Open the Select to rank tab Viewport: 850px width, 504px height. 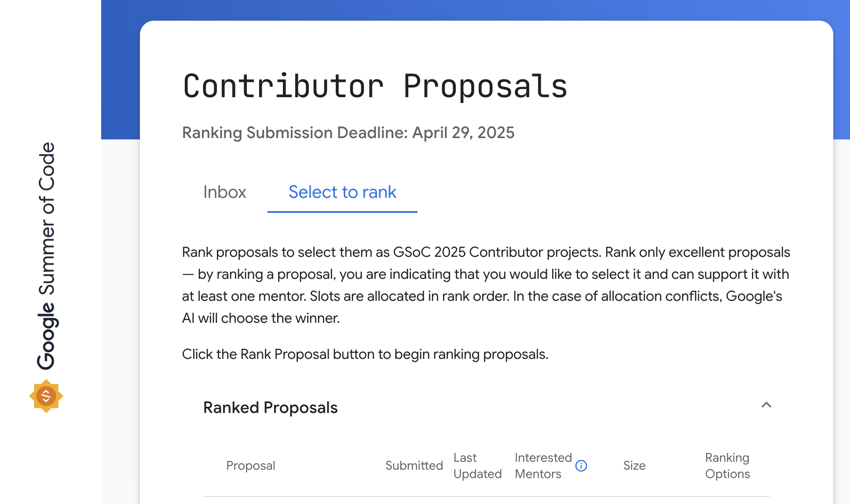click(342, 192)
